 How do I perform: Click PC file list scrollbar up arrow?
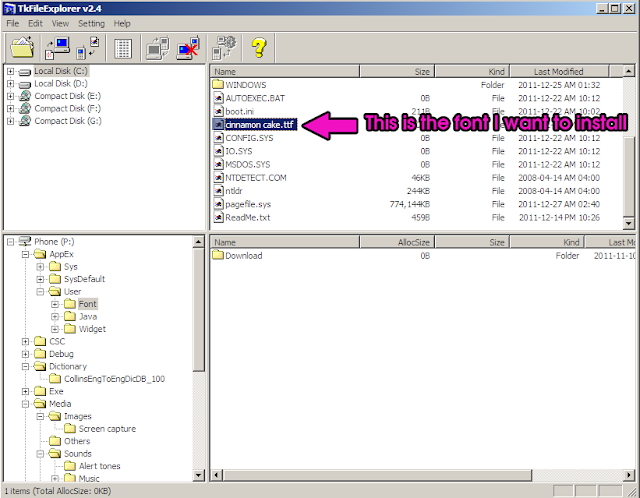click(x=629, y=71)
